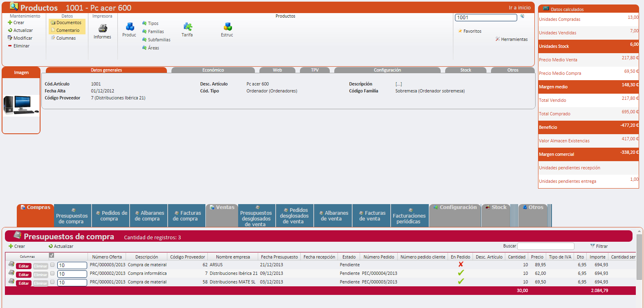Click the document icon in the PRC/000003/2013 row
The height and width of the screenshot is (308, 644).
click(11, 264)
